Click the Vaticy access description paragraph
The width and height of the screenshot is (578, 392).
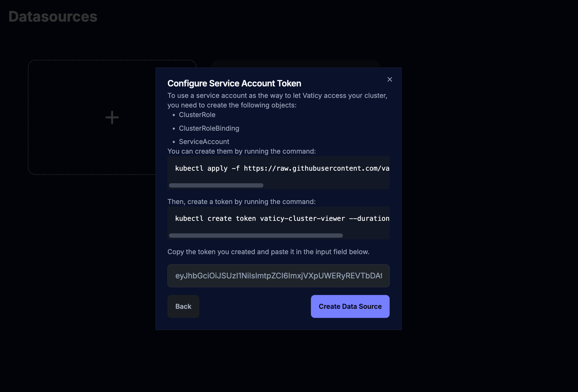277,100
